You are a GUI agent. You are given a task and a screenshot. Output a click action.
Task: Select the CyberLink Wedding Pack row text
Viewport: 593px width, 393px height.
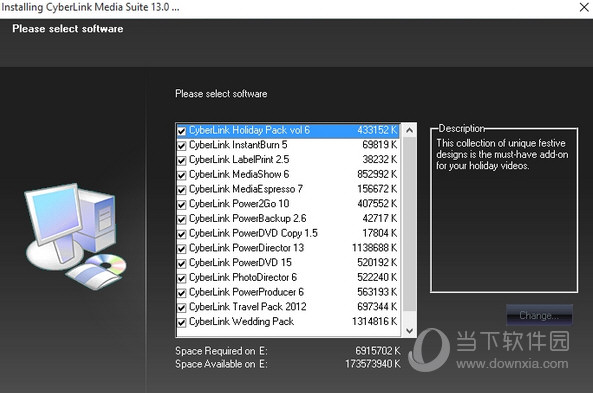241,322
